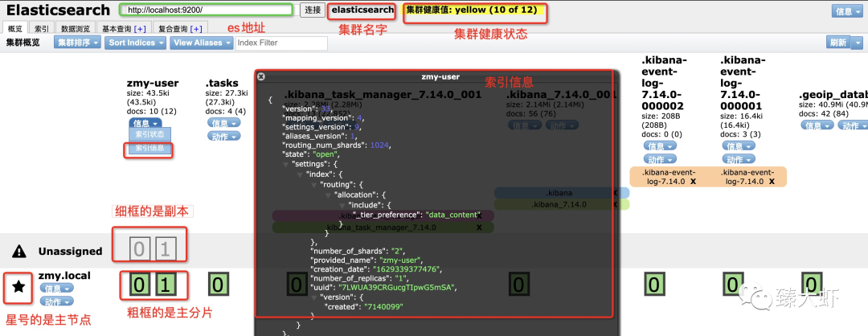Viewport: 868px width, 336px height.
Task: Open the 动作 dropdown of .tasks index
Action: pos(223,136)
